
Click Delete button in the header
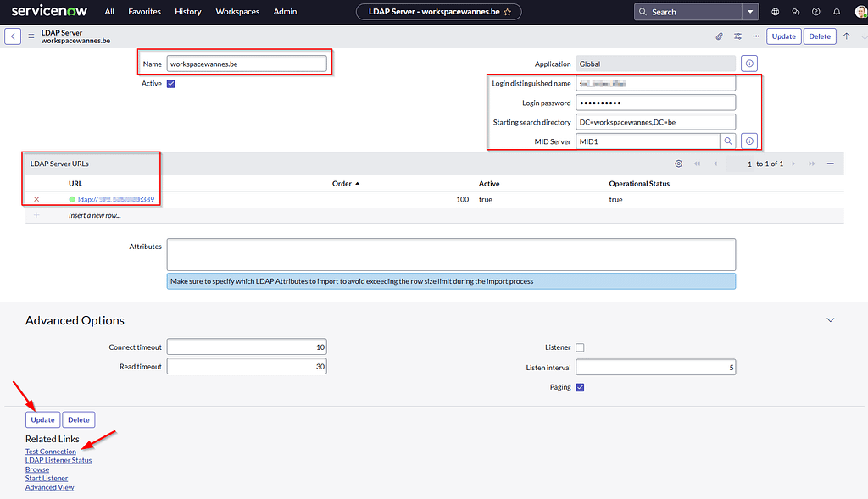pyautogui.click(x=820, y=36)
